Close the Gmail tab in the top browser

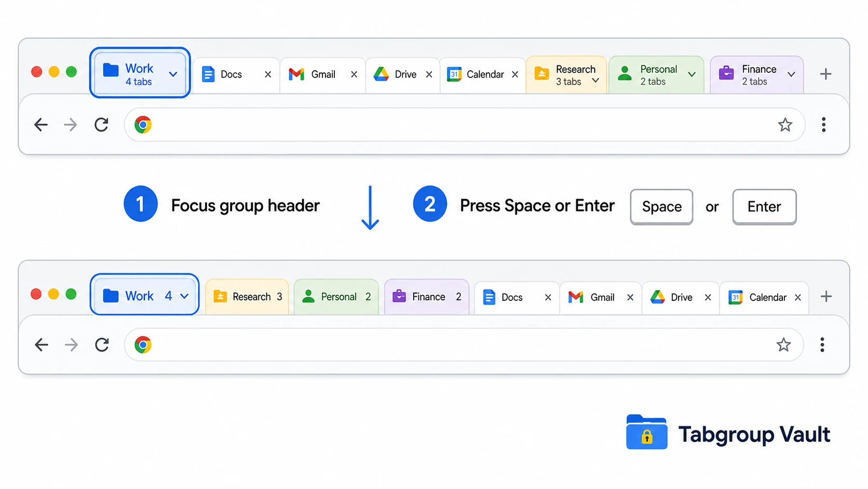pyautogui.click(x=354, y=74)
